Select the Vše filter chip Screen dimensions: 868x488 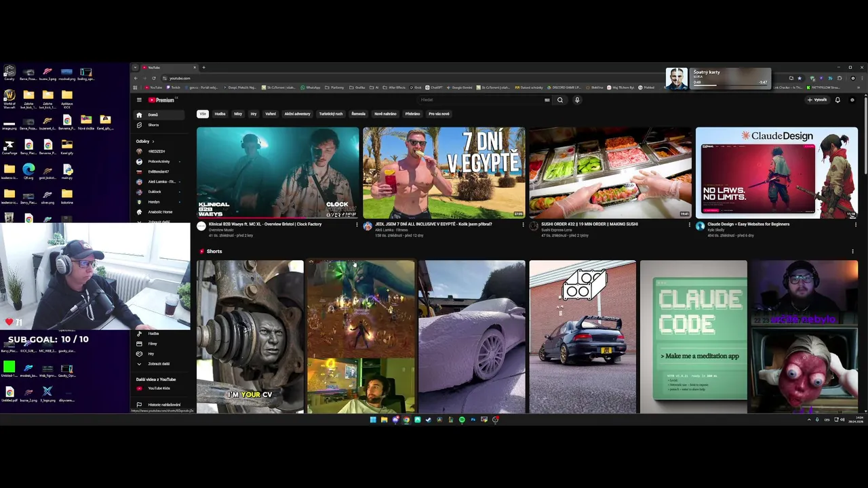coord(202,114)
